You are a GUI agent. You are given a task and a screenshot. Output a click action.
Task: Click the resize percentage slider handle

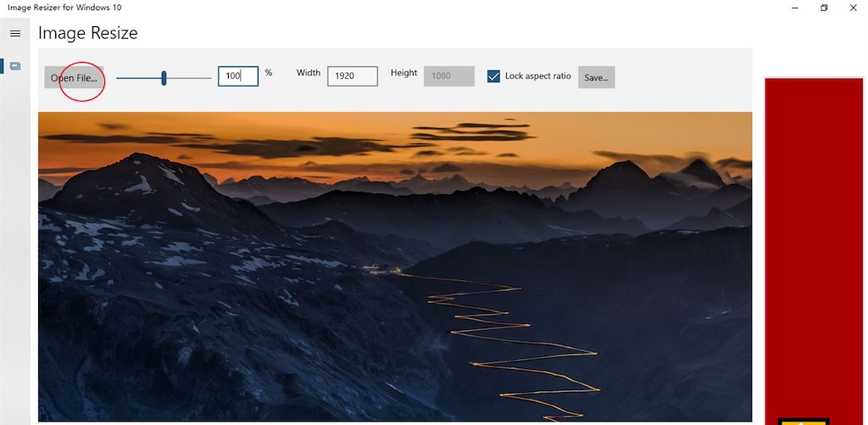pyautogui.click(x=164, y=78)
